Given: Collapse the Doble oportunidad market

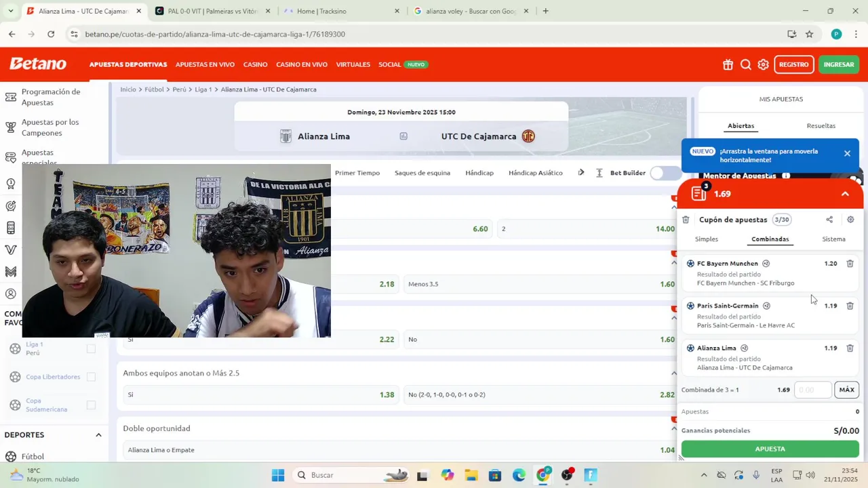Looking at the screenshot, I should [x=674, y=429].
